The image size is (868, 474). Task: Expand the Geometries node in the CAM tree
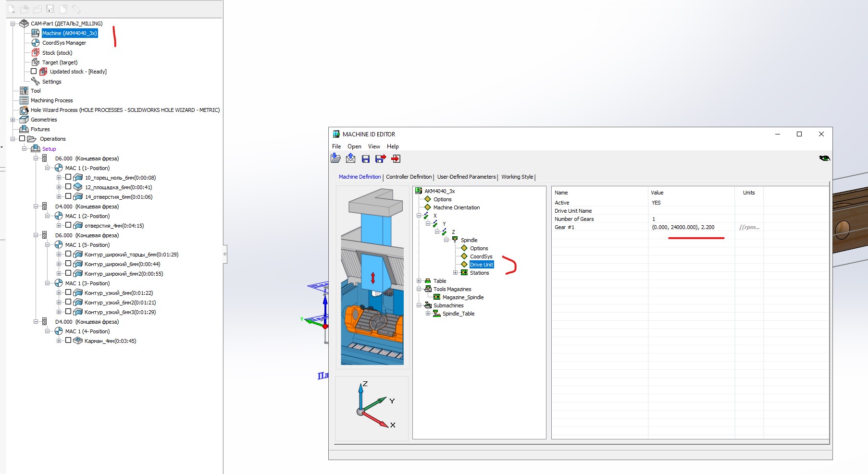click(12, 120)
